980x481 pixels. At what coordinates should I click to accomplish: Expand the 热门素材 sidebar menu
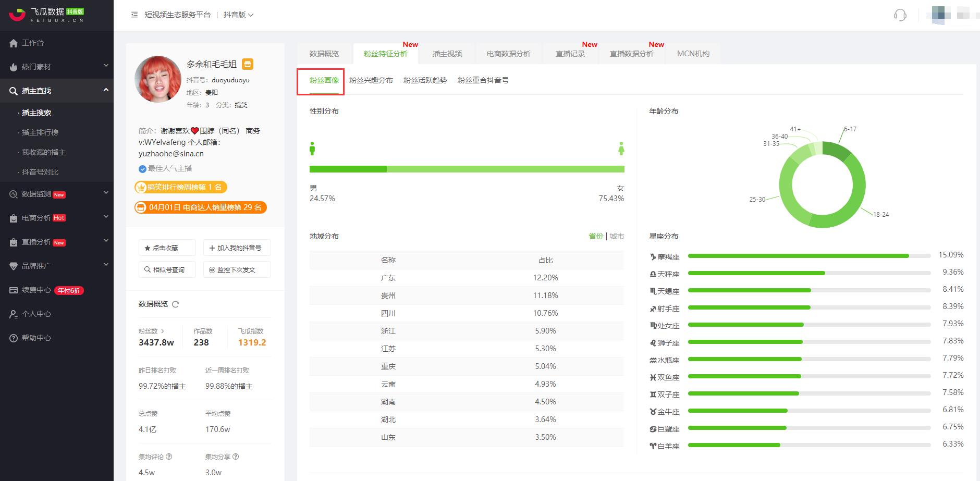tap(106, 66)
